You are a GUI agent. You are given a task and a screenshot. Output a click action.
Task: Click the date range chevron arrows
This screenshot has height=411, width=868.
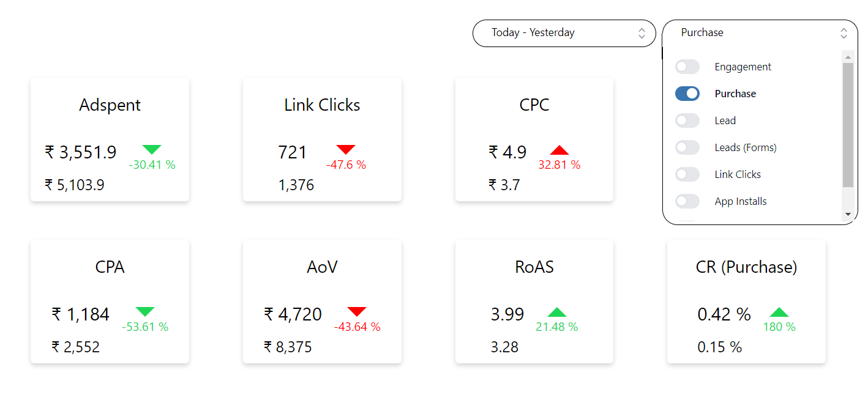642,33
